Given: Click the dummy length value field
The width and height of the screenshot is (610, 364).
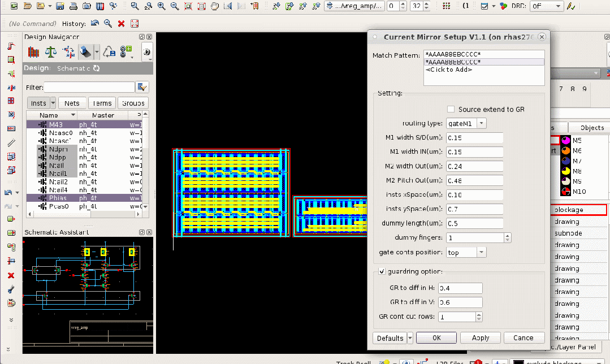Looking at the screenshot, I should tap(475, 224).
